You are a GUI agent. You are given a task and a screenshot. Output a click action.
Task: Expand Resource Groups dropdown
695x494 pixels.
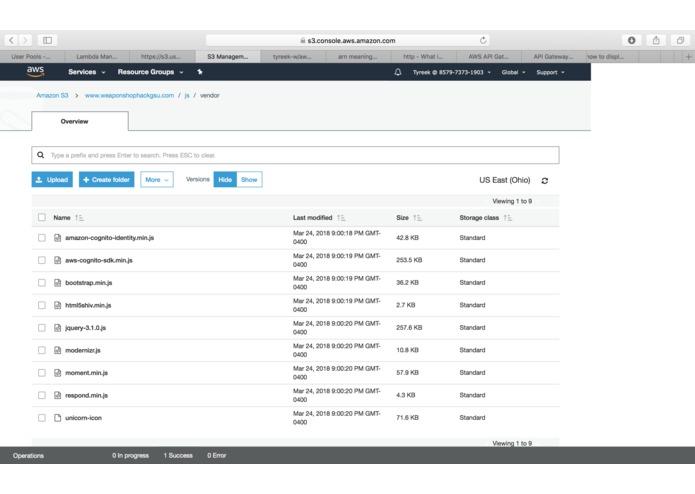point(150,72)
